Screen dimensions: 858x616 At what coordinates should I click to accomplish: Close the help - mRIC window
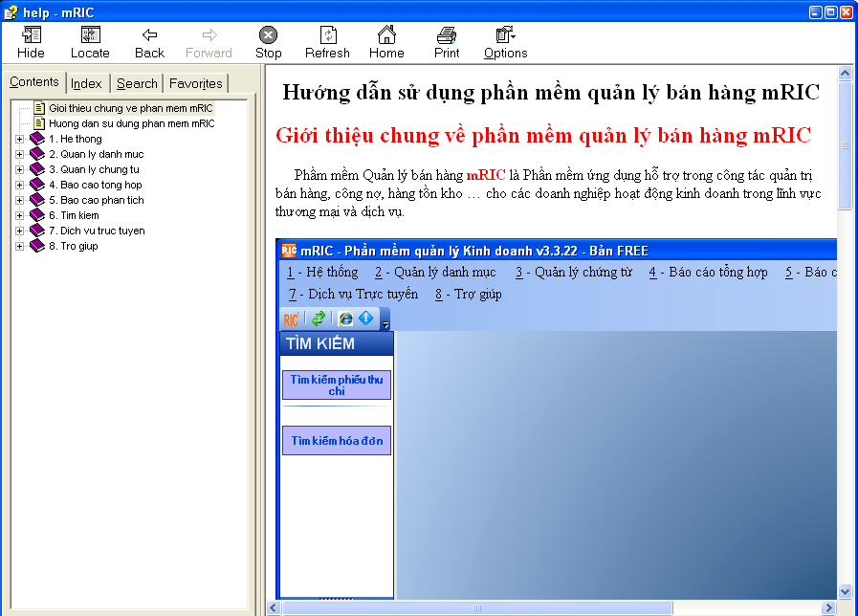(x=846, y=12)
